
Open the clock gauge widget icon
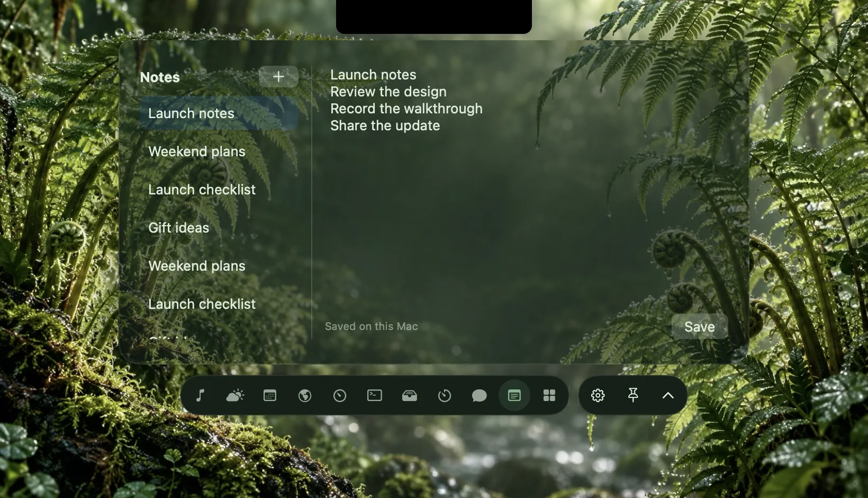[x=340, y=395]
